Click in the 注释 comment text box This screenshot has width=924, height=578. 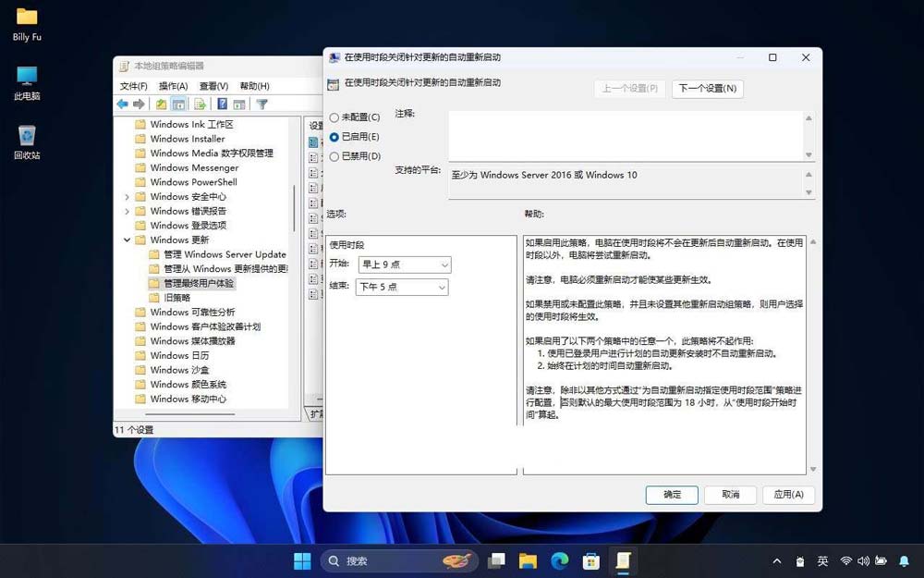click(625, 136)
